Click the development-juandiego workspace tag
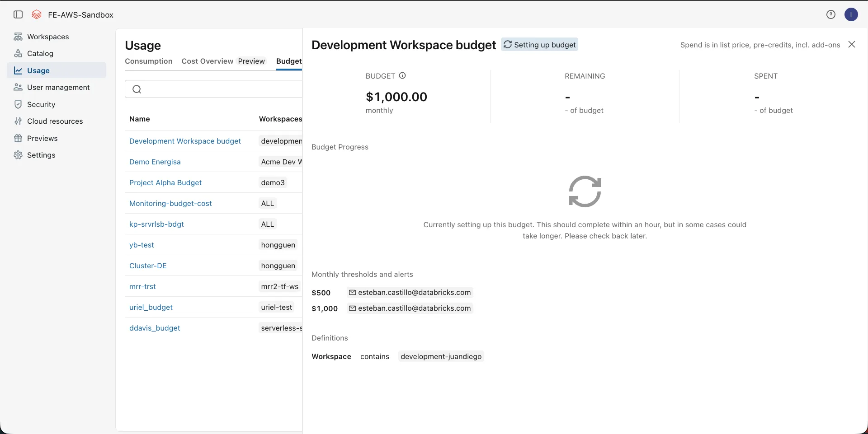 441,356
